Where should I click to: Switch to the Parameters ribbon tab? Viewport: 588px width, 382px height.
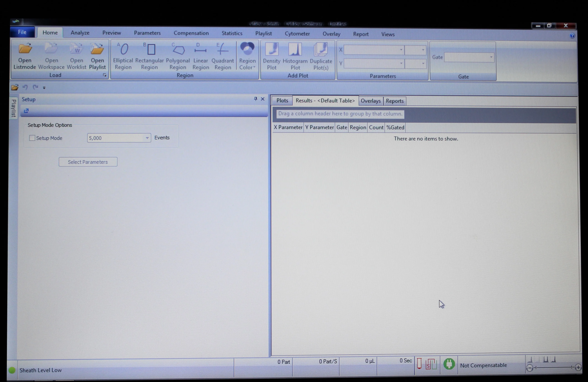pos(147,33)
